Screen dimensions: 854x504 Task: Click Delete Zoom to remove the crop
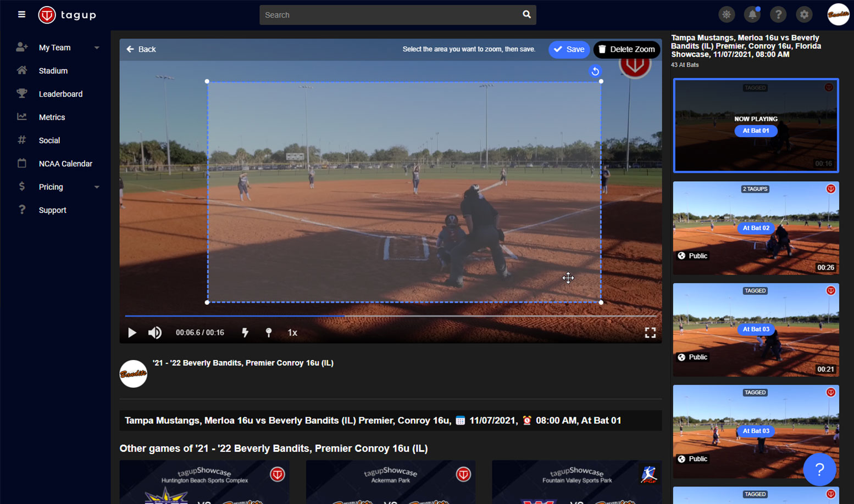[626, 49]
